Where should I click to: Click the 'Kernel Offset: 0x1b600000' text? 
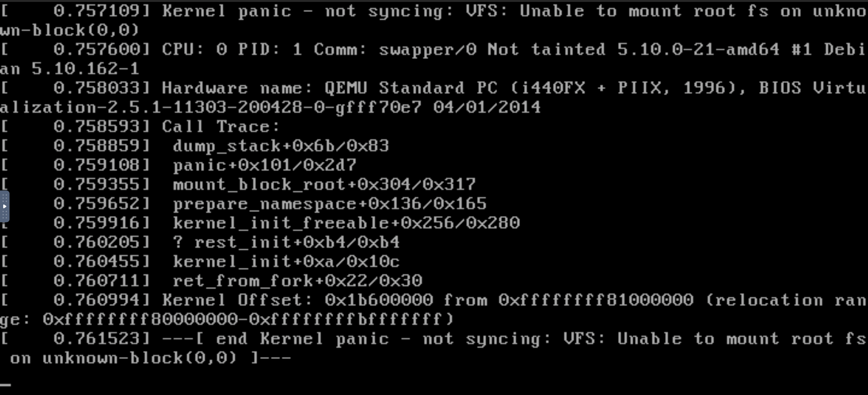point(297,300)
